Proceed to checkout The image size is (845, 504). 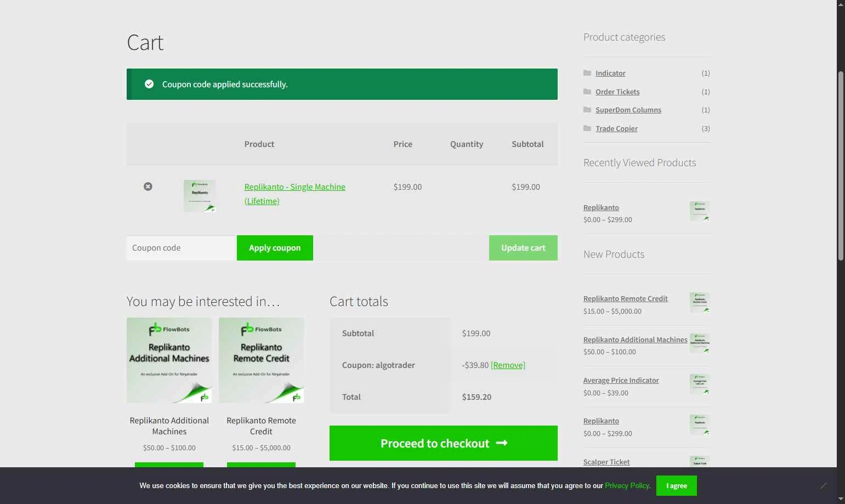point(444,443)
